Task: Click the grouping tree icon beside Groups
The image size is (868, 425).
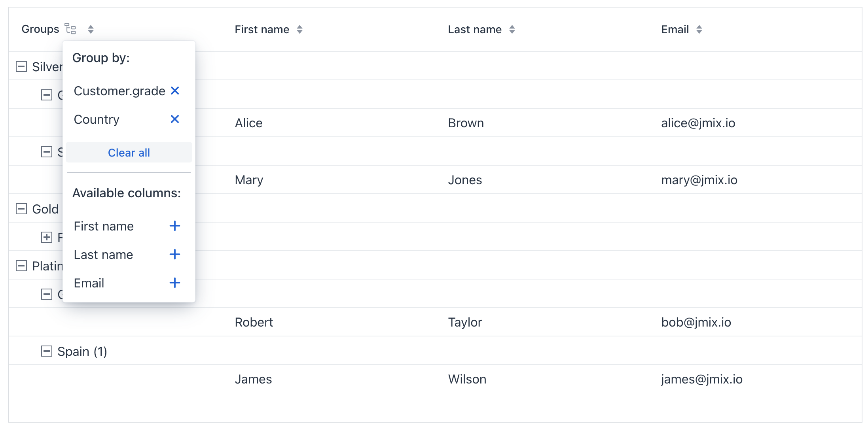Action: (70, 29)
